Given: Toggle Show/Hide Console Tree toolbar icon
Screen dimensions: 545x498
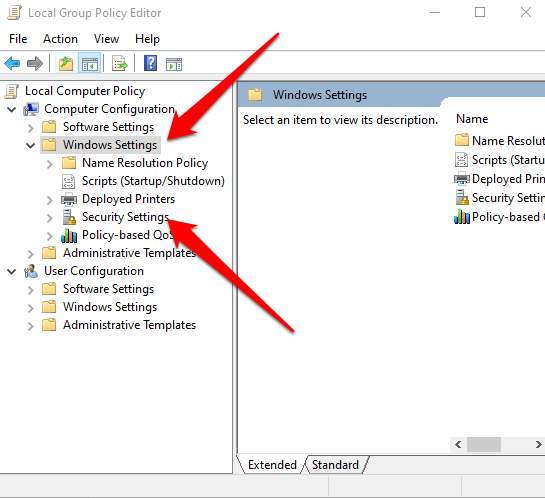Looking at the screenshot, I should [x=90, y=64].
